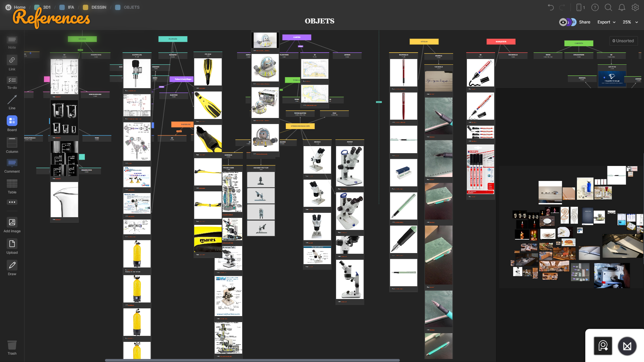Add a Column from sidebar
This screenshot has height=362, width=644.
pos(12,142)
